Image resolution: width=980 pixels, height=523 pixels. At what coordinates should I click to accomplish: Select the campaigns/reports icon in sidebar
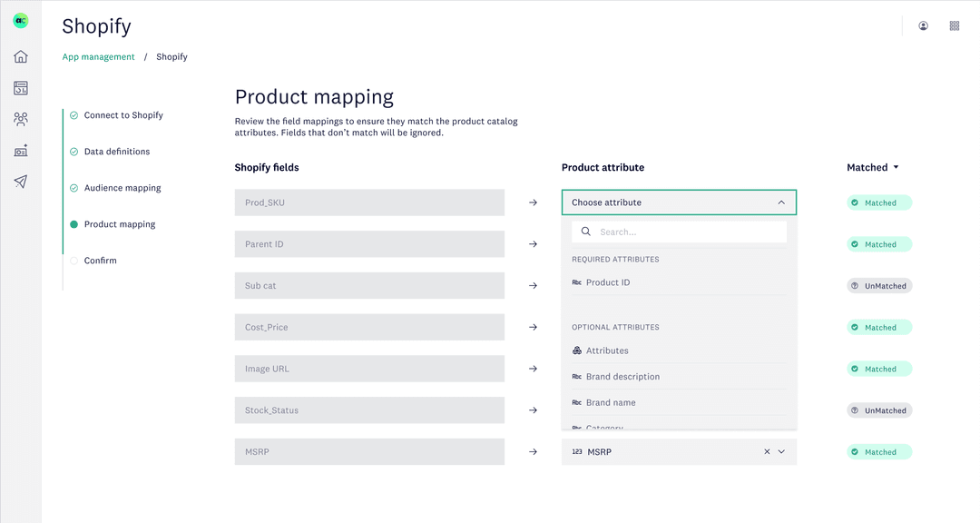20,87
